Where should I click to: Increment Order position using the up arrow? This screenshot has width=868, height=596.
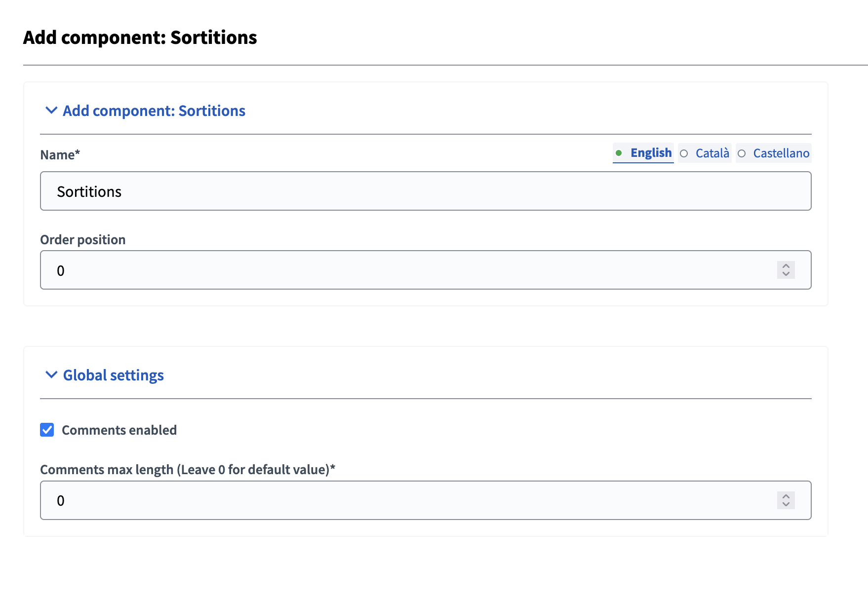(785, 266)
